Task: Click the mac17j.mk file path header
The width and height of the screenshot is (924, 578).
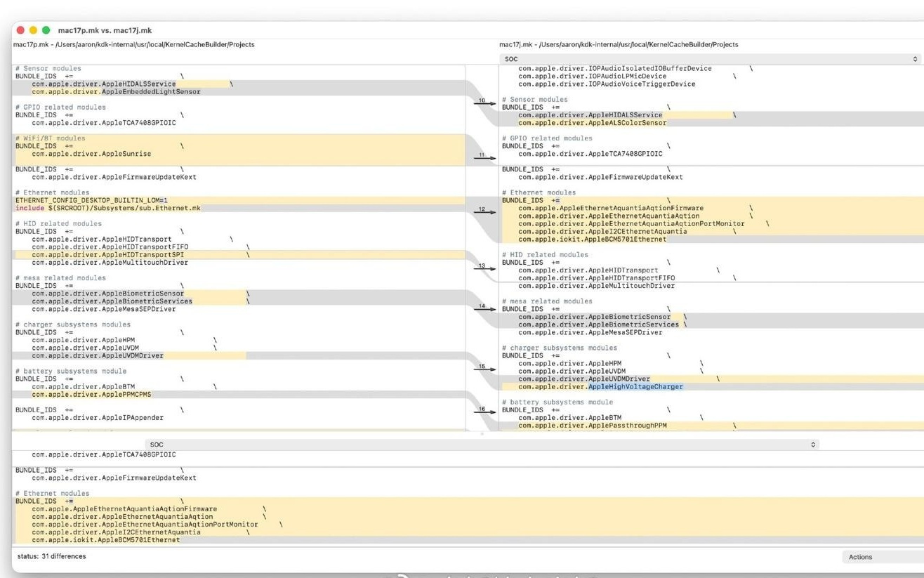Action: [619, 45]
